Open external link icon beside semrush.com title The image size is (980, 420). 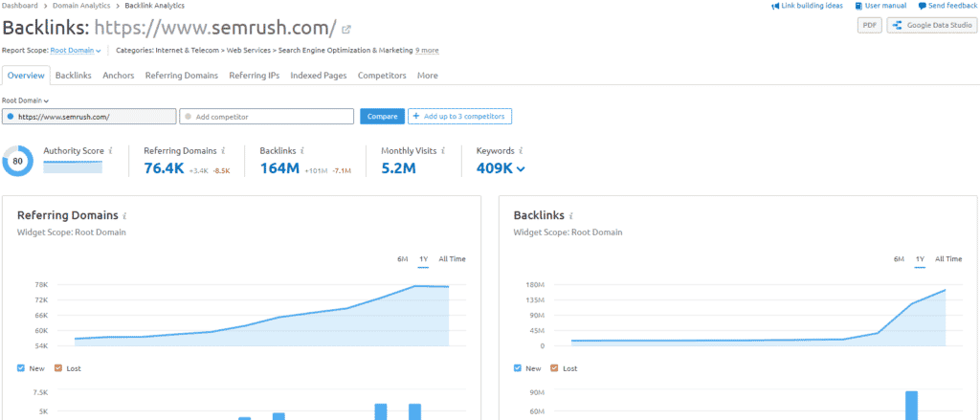[346, 29]
